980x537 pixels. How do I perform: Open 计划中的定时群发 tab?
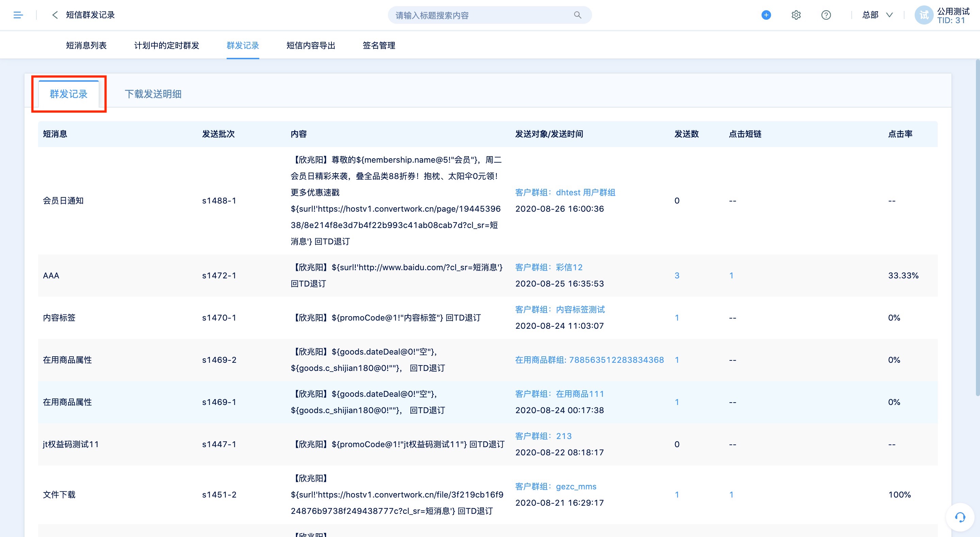pyautogui.click(x=167, y=45)
